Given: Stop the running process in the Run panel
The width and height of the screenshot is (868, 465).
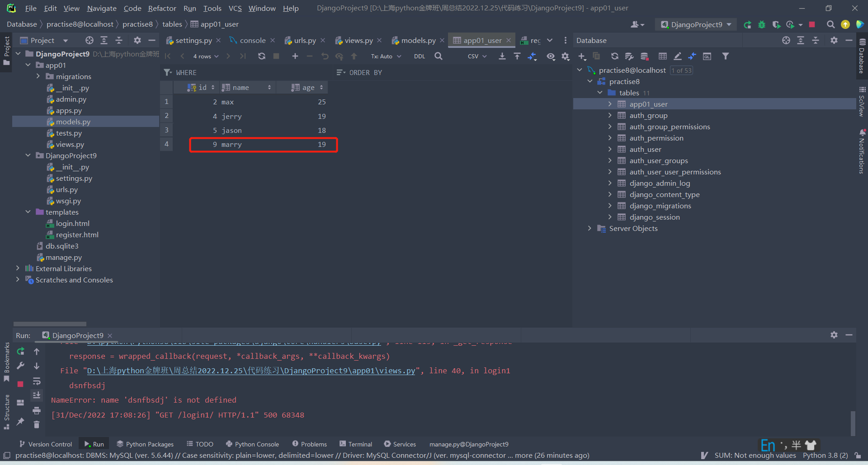Looking at the screenshot, I should [x=20, y=384].
